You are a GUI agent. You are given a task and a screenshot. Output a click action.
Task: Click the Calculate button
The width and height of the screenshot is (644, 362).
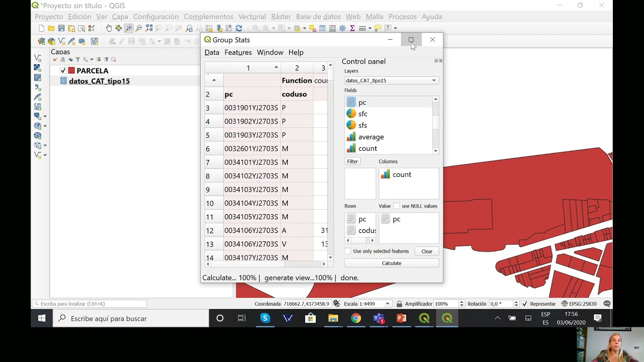(391, 263)
